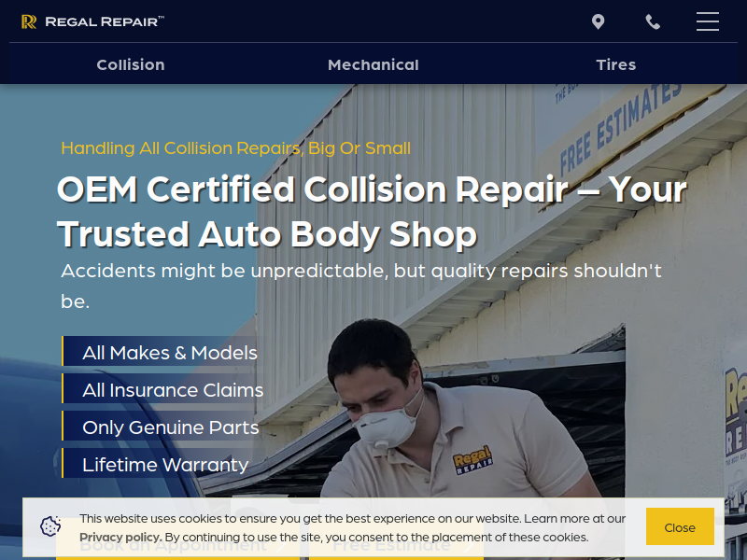
Task: Click the OEM Certified Collision Repair heading
Action: point(372,212)
